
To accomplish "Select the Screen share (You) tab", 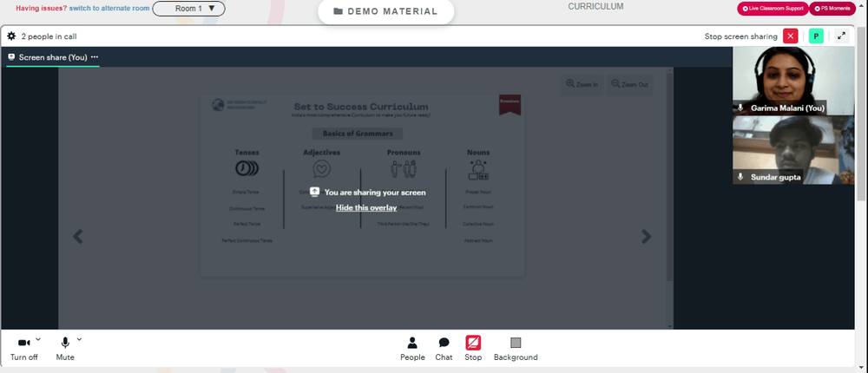I will tap(53, 57).
